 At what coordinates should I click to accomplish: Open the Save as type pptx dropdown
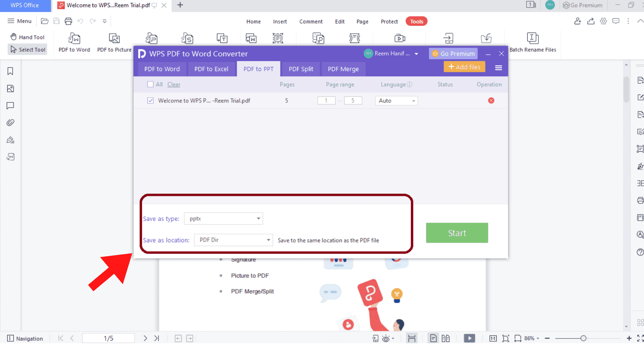pyautogui.click(x=224, y=218)
